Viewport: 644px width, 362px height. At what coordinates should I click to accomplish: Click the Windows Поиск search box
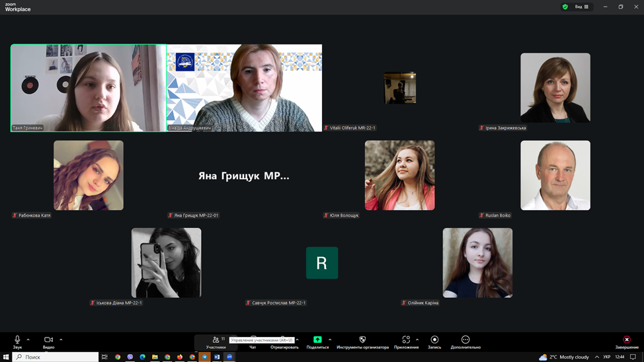56,357
